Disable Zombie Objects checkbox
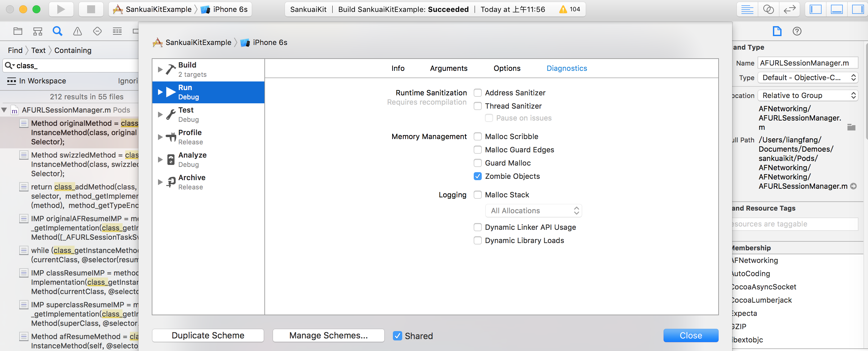 tap(477, 176)
